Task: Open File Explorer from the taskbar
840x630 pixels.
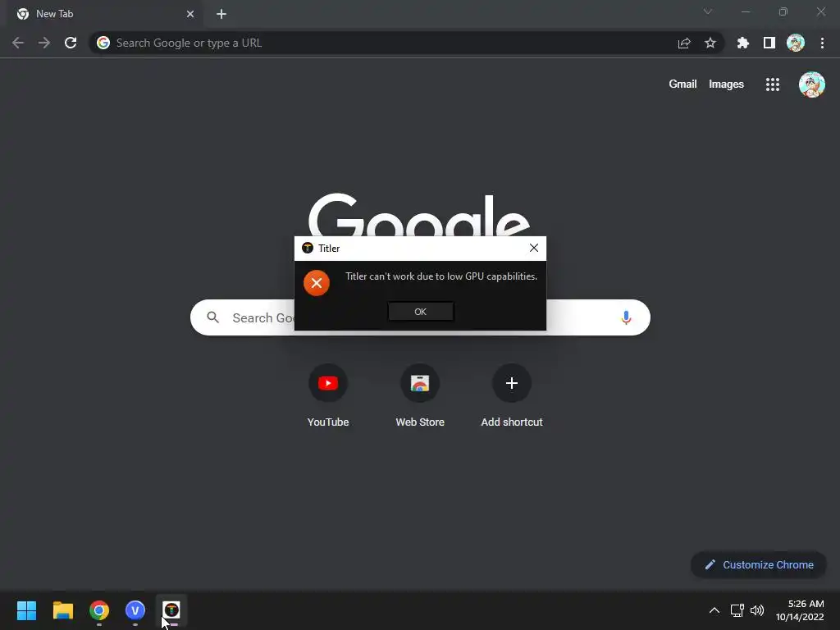Action: point(62,610)
